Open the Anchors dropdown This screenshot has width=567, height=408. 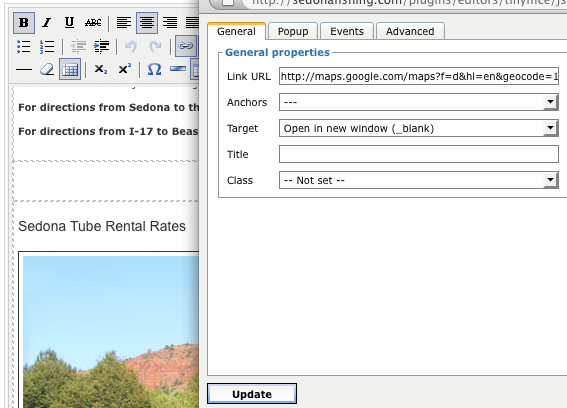click(x=419, y=102)
